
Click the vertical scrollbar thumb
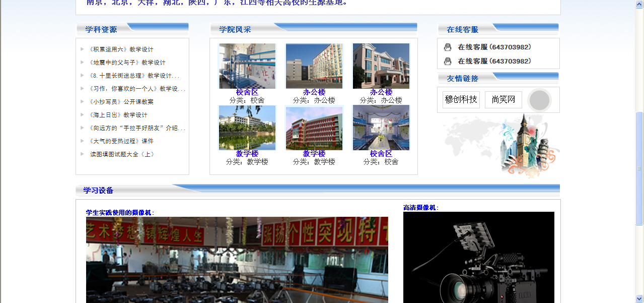coord(639,168)
